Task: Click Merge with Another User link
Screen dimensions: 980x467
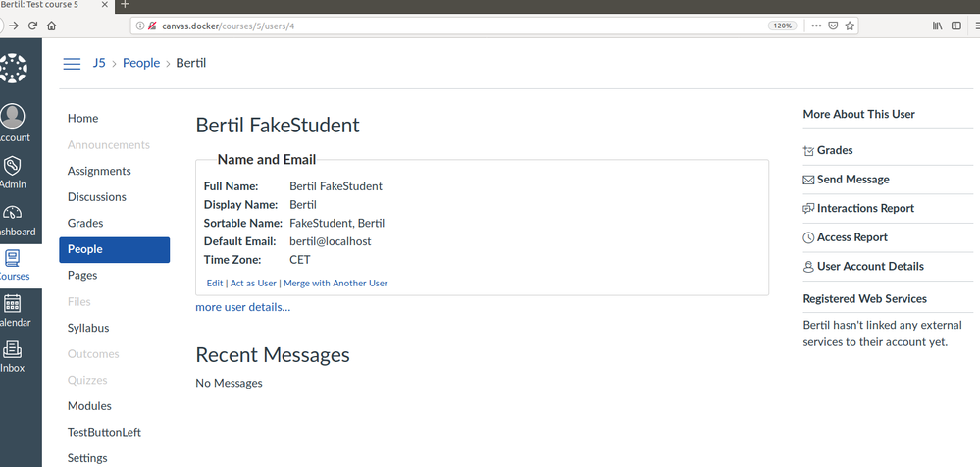Action: (335, 284)
